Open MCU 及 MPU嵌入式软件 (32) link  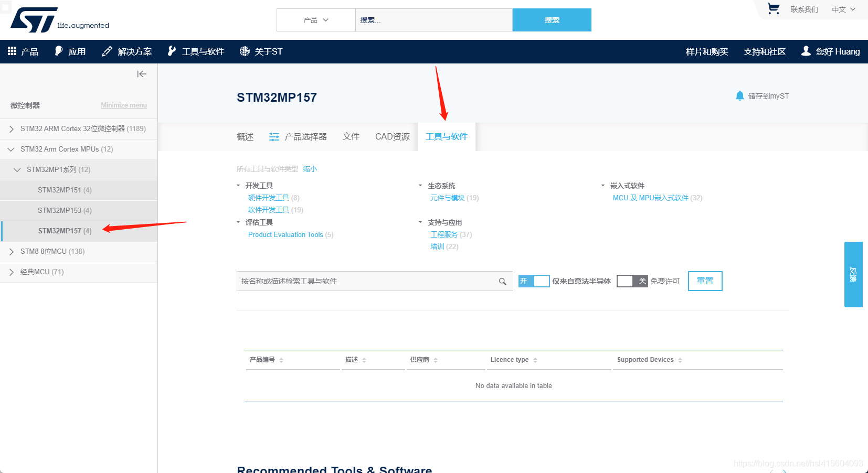point(658,198)
